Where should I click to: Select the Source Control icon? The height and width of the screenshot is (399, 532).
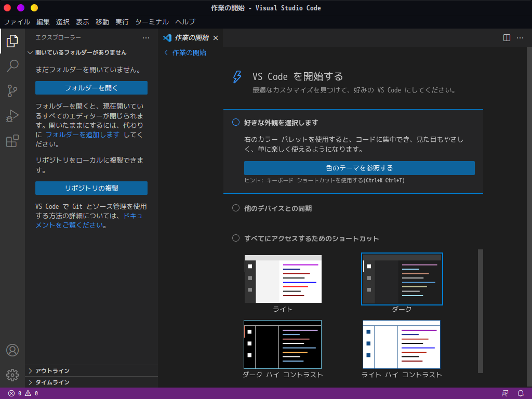click(12, 91)
